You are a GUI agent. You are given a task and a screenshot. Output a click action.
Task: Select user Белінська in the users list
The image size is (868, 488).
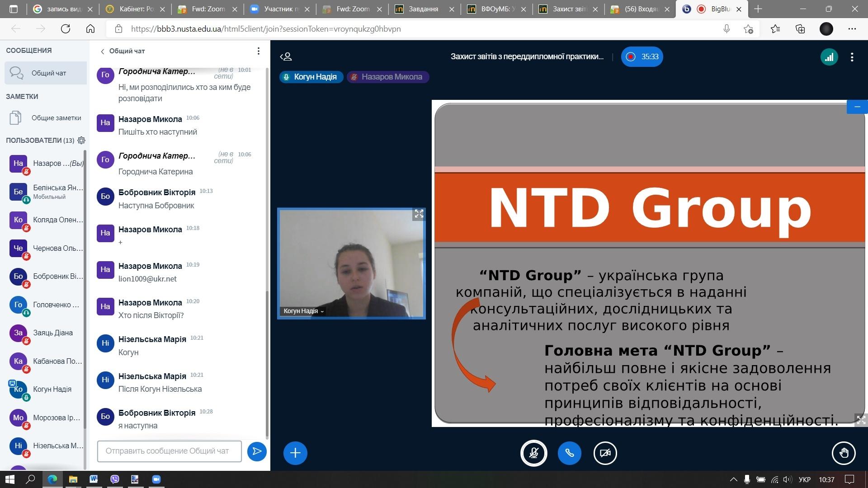click(x=46, y=192)
